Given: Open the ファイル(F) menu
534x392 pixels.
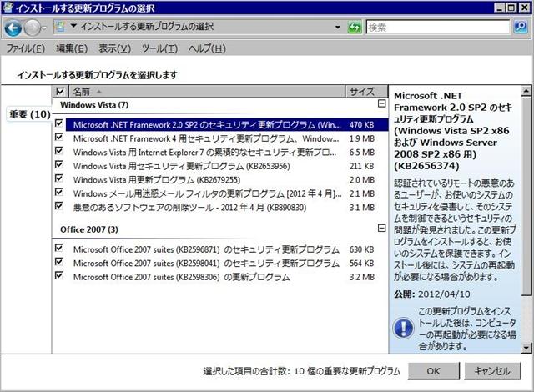Looking at the screenshot, I should pyautogui.click(x=26, y=48).
